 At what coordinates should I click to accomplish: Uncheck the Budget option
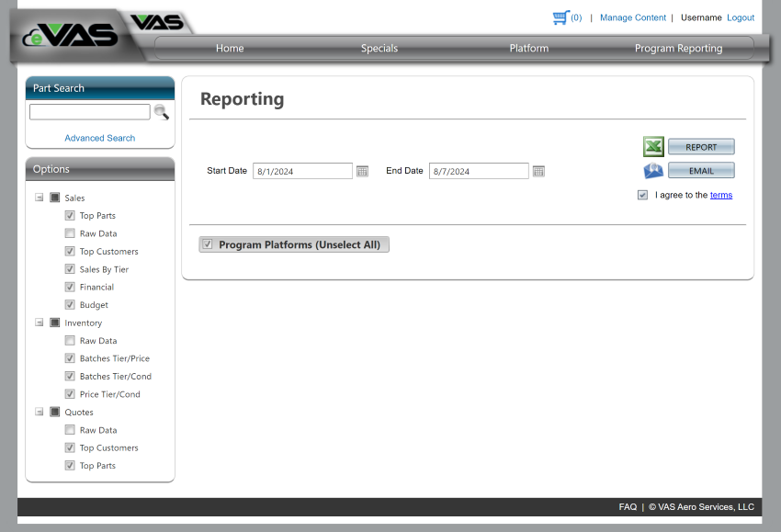click(x=70, y=304)
